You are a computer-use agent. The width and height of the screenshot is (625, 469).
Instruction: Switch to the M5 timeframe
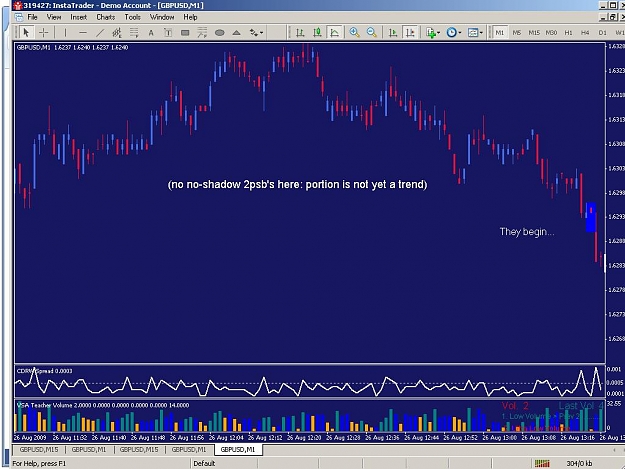tap(517, 33)
